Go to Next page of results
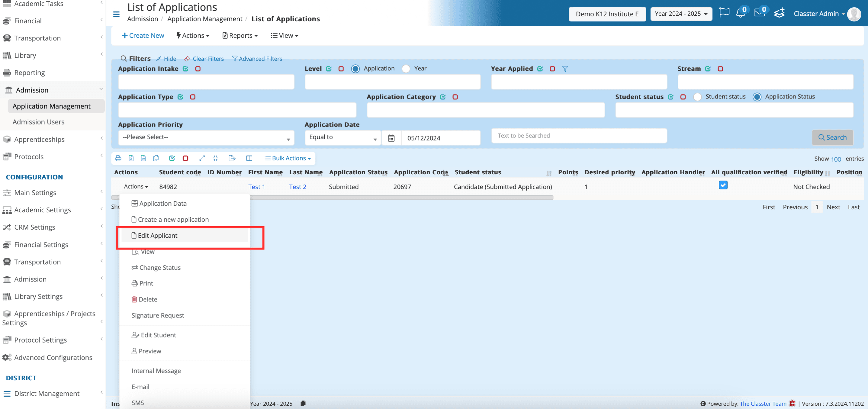 833,207
